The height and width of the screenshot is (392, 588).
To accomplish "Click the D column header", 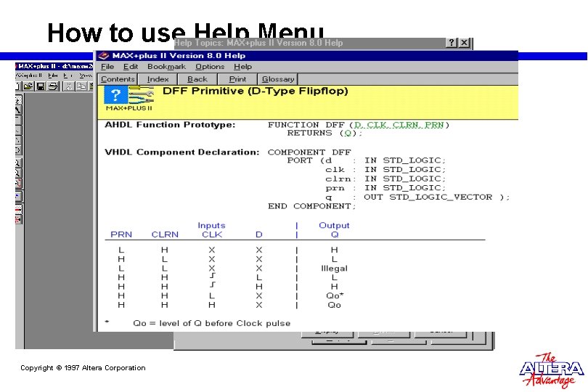I will pyautogui.click(x=258, y=234).
